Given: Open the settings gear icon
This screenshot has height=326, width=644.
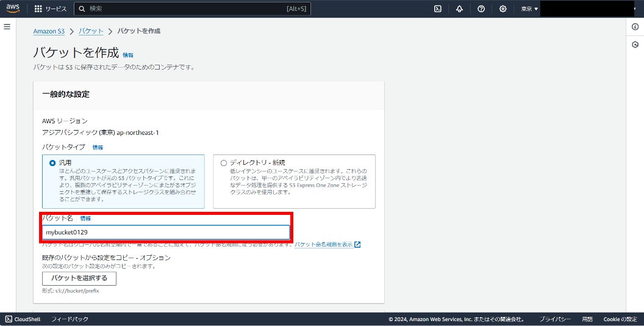Looking at the screenshot, I should click(503, 9).
